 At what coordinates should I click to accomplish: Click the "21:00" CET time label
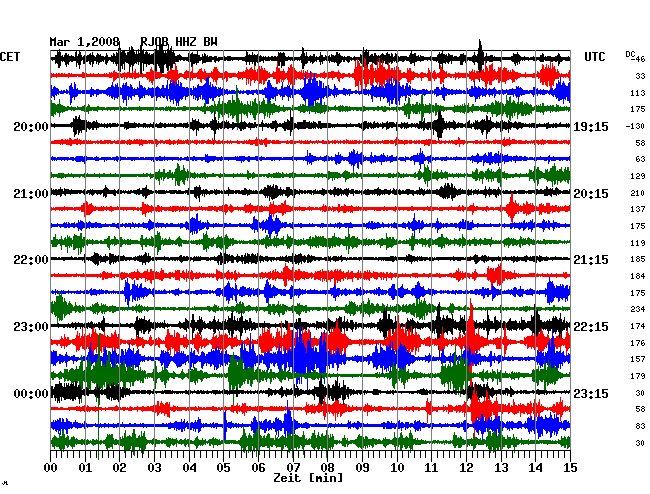pyautogui.click(x=31, y=194)
